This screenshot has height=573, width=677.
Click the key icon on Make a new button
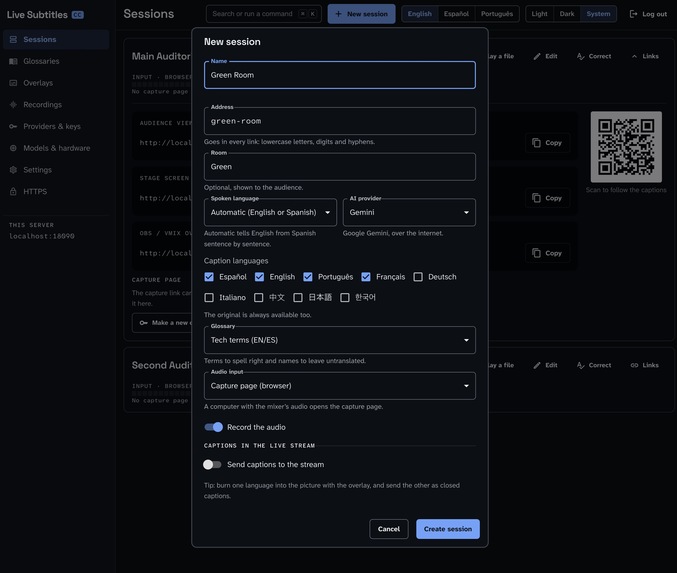(x=144, y=323)
